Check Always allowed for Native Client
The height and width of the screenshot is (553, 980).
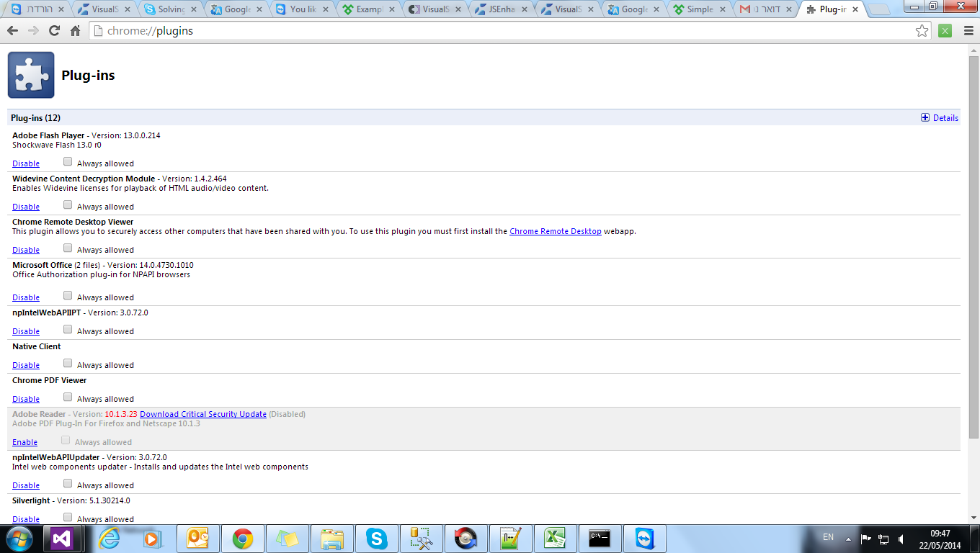pos(68,363)
